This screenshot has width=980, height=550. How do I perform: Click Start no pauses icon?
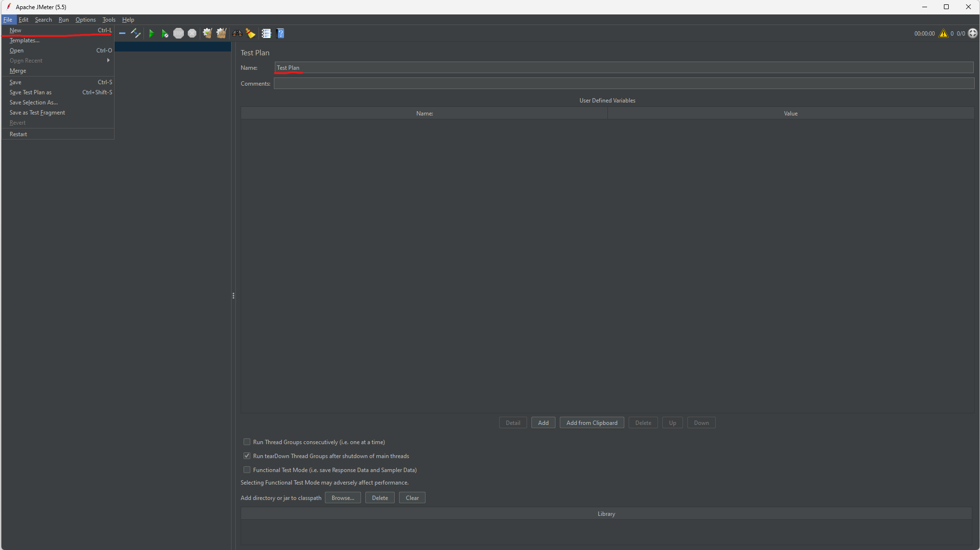[165, 33]
